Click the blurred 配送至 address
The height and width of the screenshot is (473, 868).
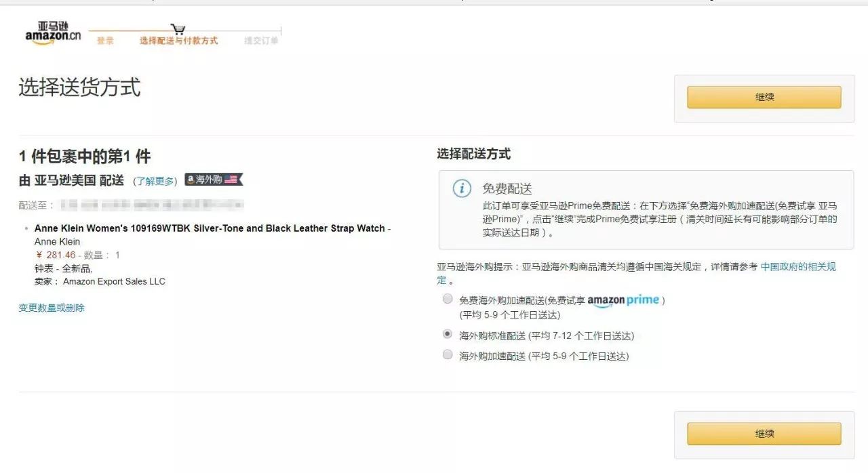tap(152, 205)
